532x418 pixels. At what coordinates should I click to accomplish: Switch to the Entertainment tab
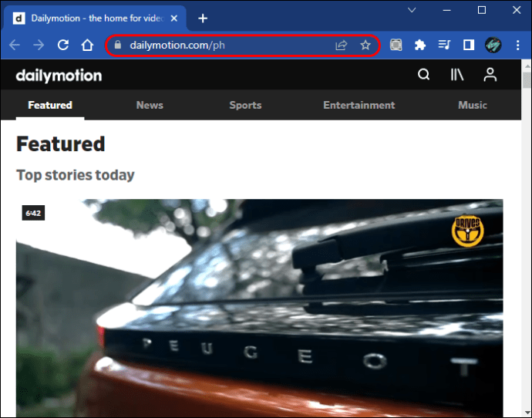[x=359, y=105]
